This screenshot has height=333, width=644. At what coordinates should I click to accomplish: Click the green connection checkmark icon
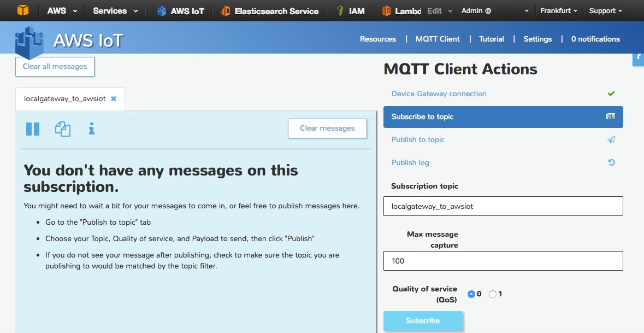[x=611, y=94]
